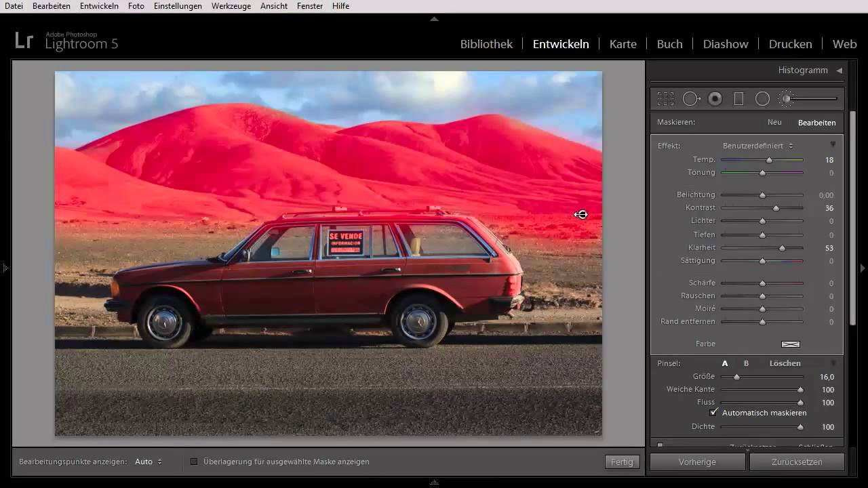
Task: Open the Werkzeuge menu
Action: pyautogui.click(x=231, y=6)
